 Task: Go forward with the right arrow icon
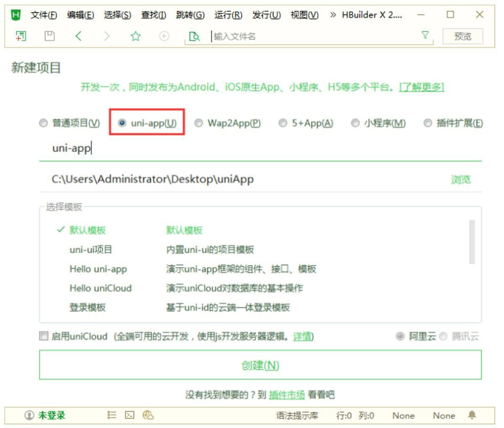point(107,37)
